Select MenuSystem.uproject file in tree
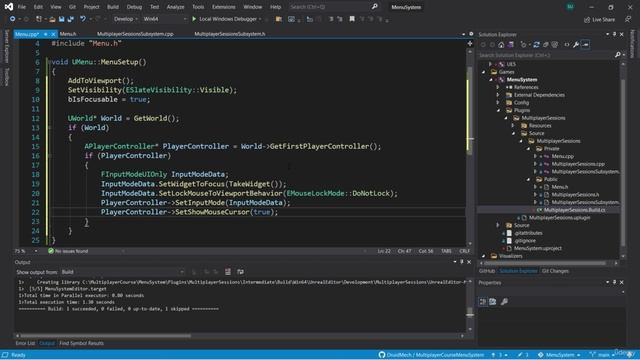Screen dimensions: 640x360 (538, 248)
